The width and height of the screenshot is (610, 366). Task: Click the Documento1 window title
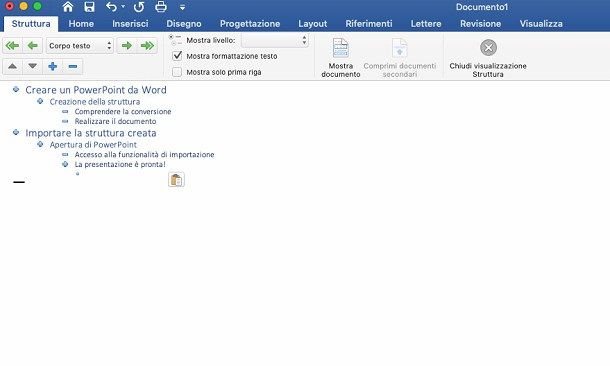[482, 7]
